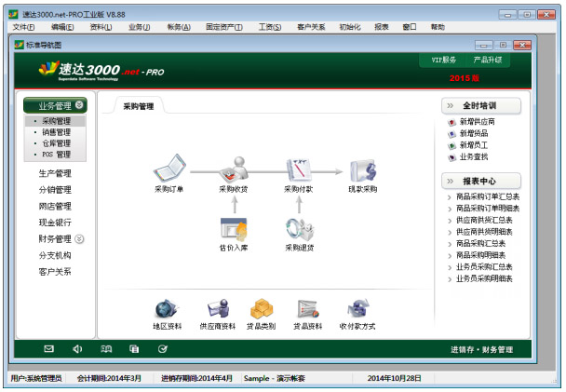Image resolution: width=566 pixels, height=392 pixels.
Task: Click the status bar date 2014年10月28日
Action: [x=394, y=378]
